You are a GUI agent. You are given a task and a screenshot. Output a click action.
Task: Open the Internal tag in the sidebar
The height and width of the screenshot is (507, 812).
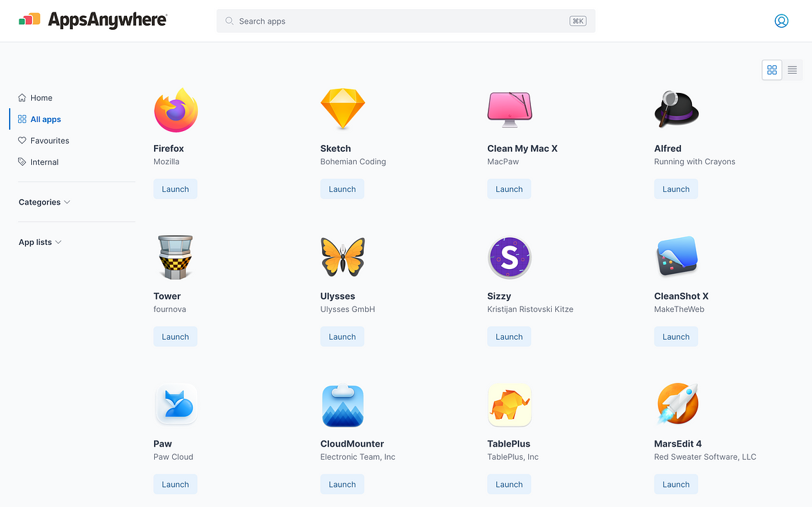38,162
